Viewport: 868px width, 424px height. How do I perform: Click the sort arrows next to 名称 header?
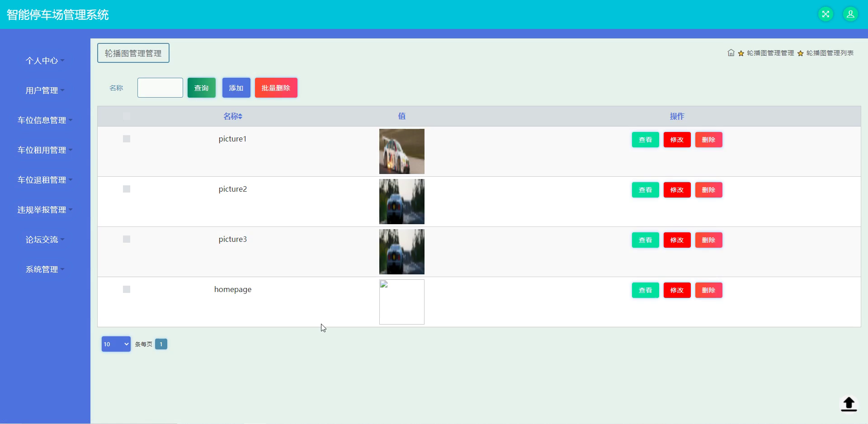coord(241,117)
